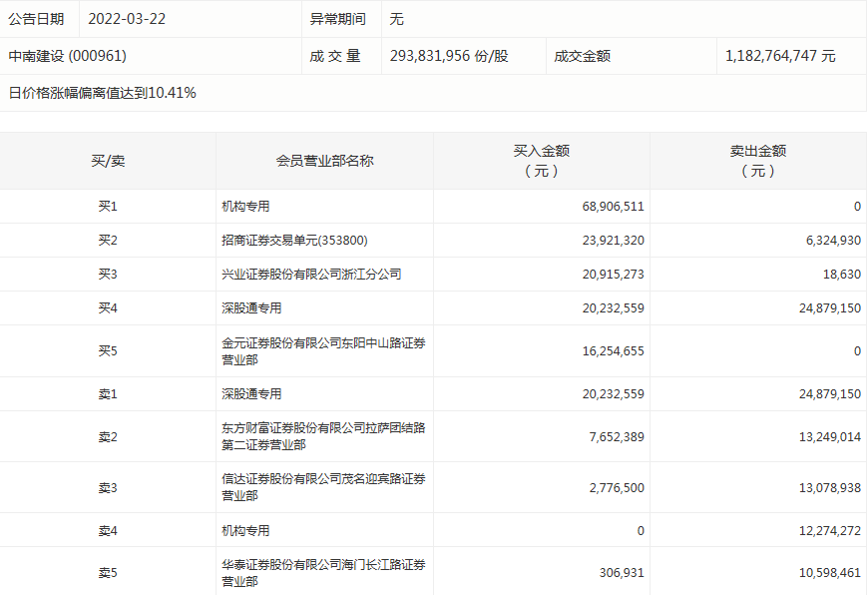This screenshot has width=868, height=595.
Task: Select the 卖4 row label
Action: pos(108,531)
